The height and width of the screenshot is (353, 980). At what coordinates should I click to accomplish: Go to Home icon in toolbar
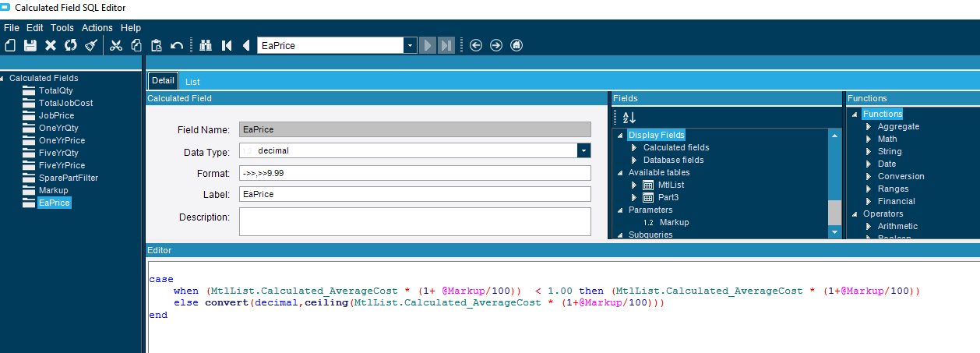coord(516,45)
